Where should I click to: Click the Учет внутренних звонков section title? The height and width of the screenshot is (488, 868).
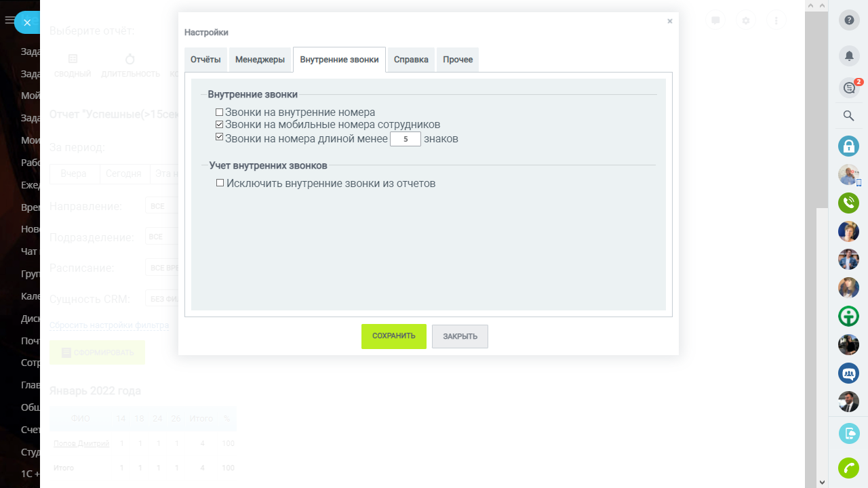click(x=269, y=165)
